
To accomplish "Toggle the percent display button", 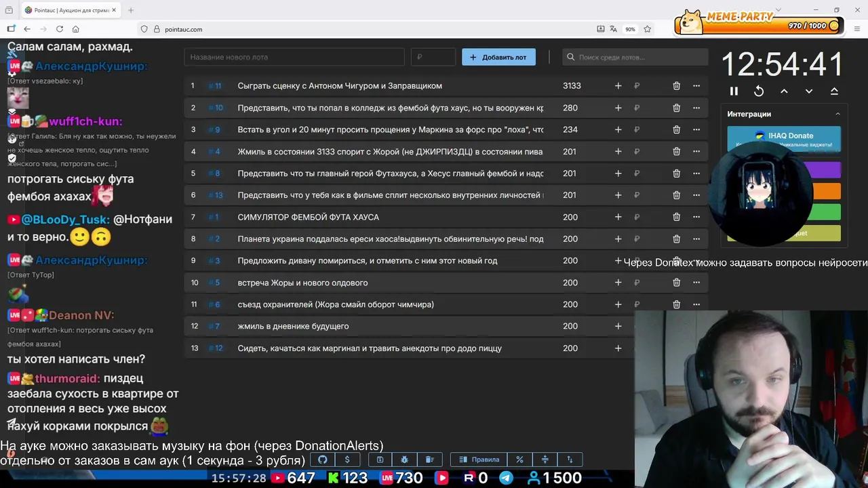I will (519, 460).
